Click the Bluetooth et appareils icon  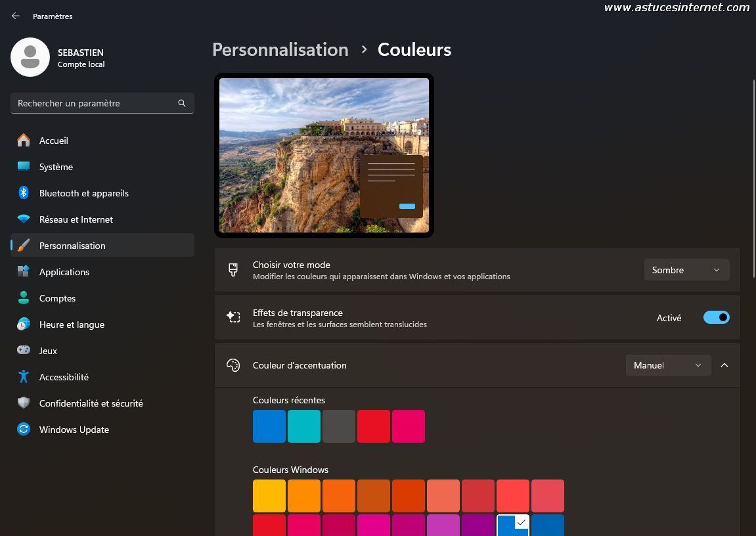pyautogui.click(x=23, y=193)
